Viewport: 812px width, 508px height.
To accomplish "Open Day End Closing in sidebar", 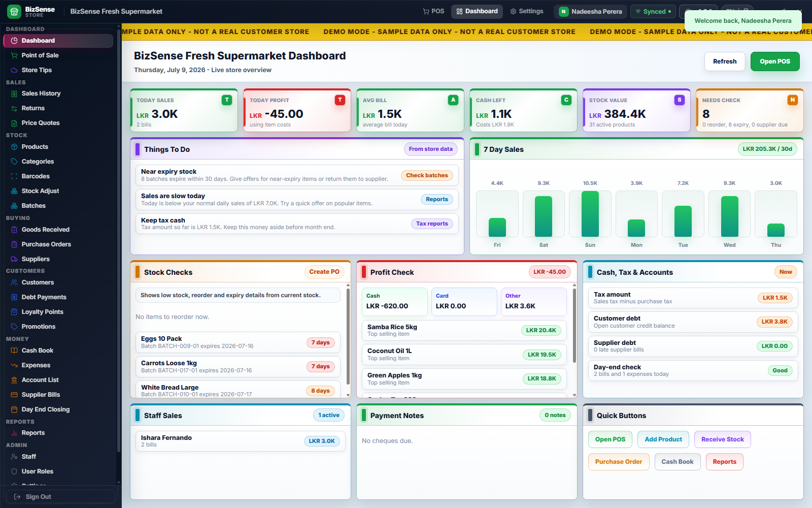I will point(58,409).
